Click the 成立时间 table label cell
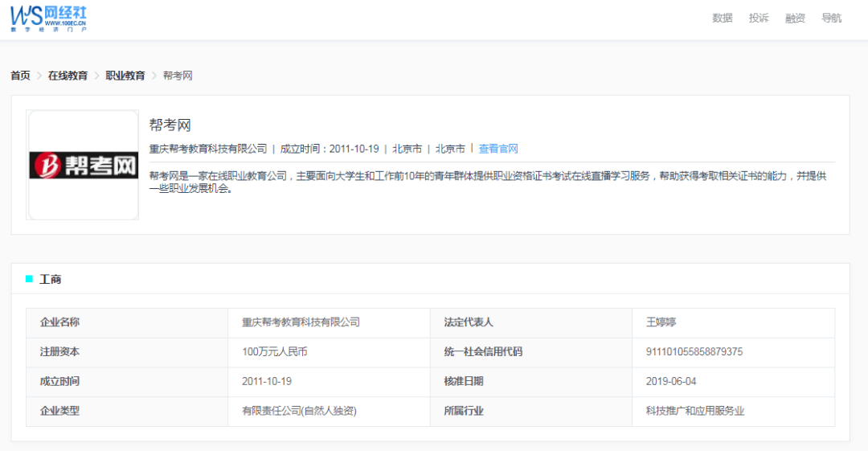Image resolution: width=868 pixels, height=451 pixels. pyautogui.click(x=127, y=382)
